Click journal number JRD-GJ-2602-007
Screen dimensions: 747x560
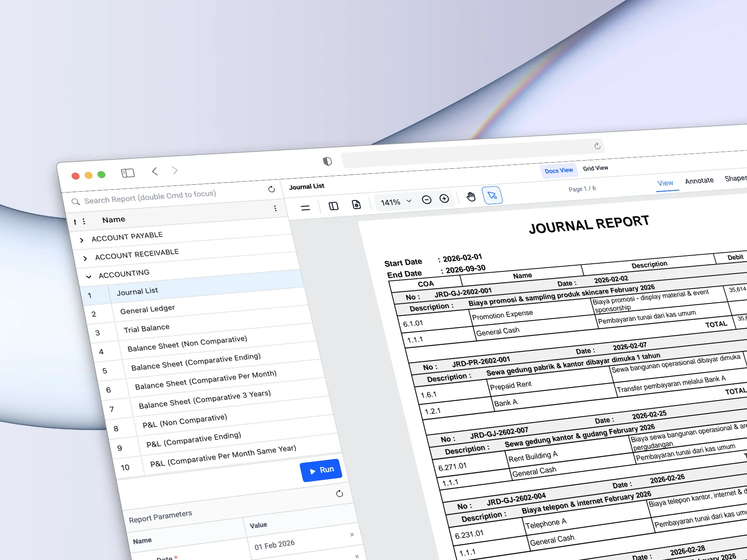tap(499, 432)
